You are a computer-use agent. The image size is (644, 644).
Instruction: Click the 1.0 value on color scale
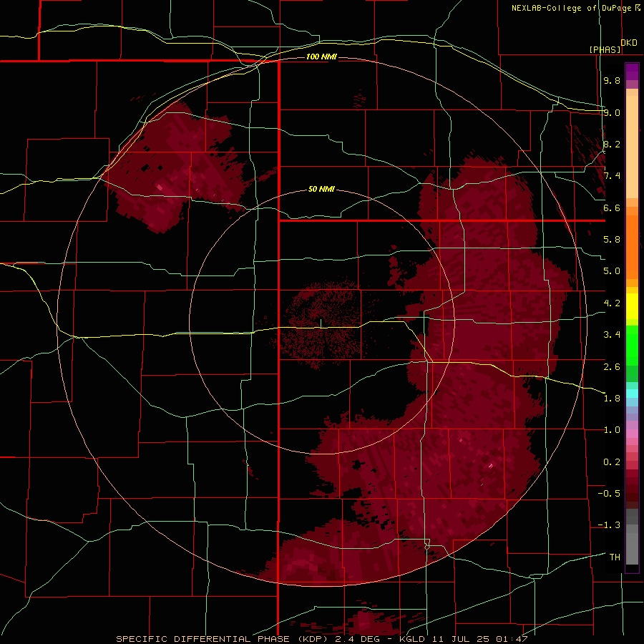tap(612, 430)
